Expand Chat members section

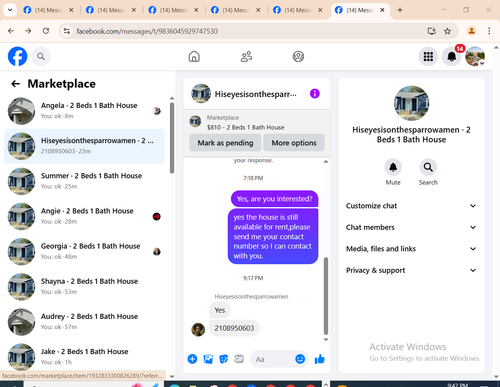[411, 227]
